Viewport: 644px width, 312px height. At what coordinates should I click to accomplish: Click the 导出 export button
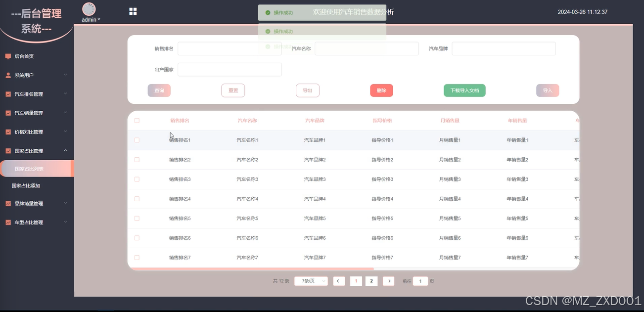(308, 90)
